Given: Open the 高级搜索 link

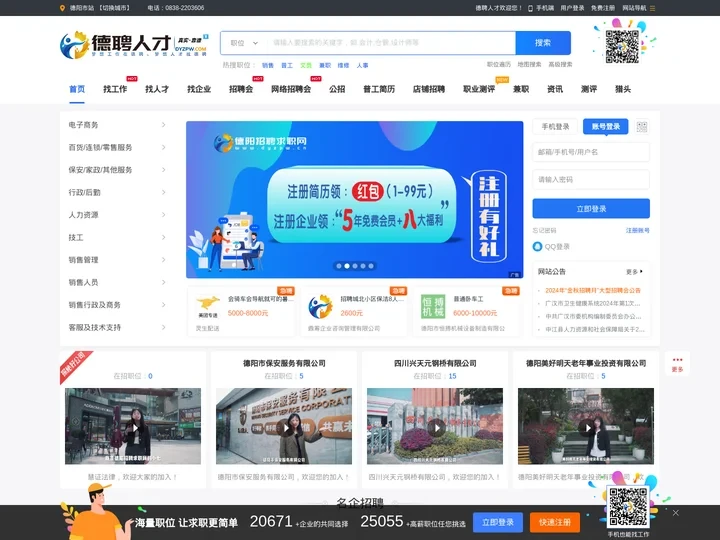Looking at the screenshot, I should click(560, 64).
